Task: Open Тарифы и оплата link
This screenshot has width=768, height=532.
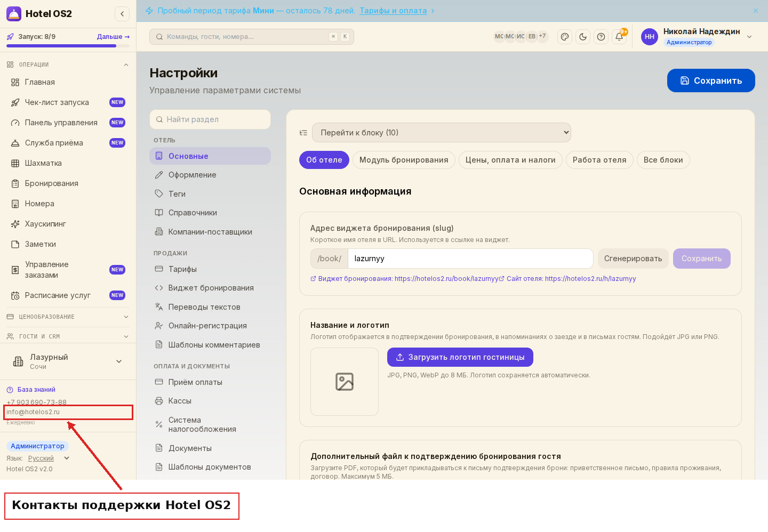Action: click(x=393, y=11)
